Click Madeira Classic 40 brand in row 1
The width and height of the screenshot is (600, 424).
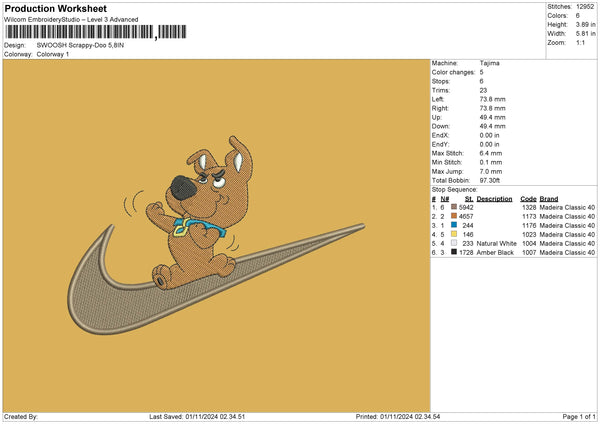tap(567, 207)
